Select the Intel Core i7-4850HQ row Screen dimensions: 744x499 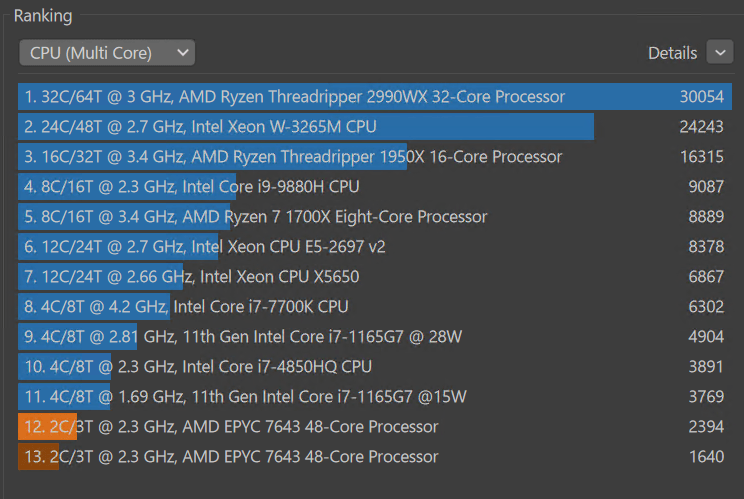point(375,367)
